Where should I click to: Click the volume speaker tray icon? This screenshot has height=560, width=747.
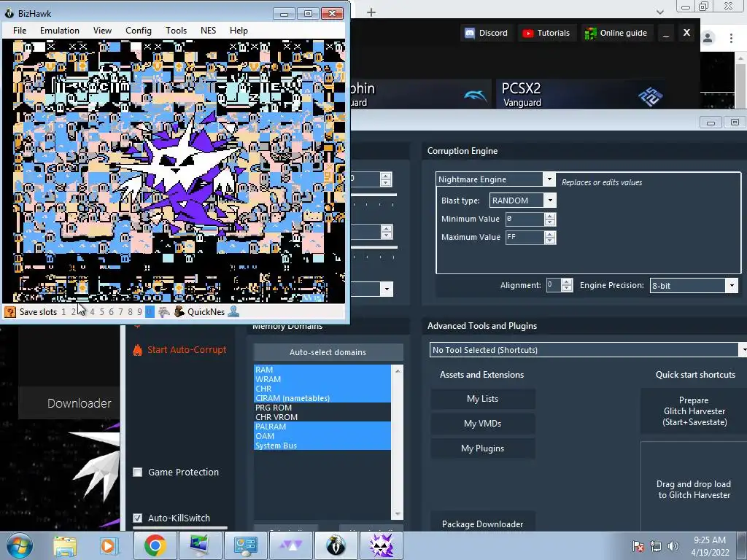(x=673, y=546)
